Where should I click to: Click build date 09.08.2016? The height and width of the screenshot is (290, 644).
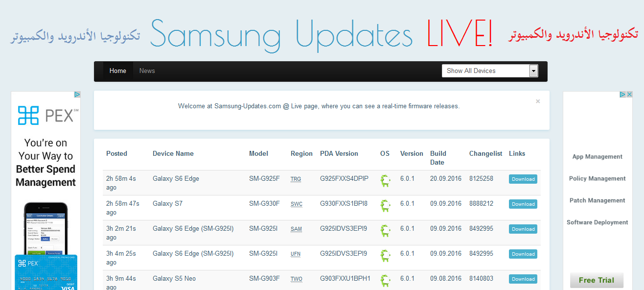tap(446, 278)
